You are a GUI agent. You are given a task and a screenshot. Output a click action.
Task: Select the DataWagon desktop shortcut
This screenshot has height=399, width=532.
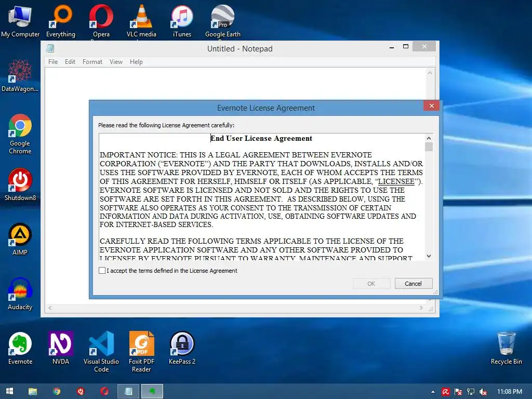pyautogui.click(x=20, y=76)
